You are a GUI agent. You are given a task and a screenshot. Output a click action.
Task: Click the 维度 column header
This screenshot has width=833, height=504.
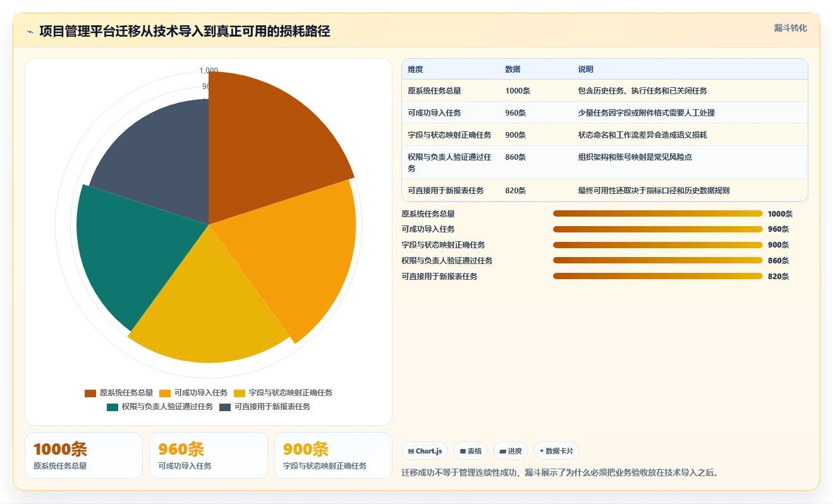(x=415, y=69)
